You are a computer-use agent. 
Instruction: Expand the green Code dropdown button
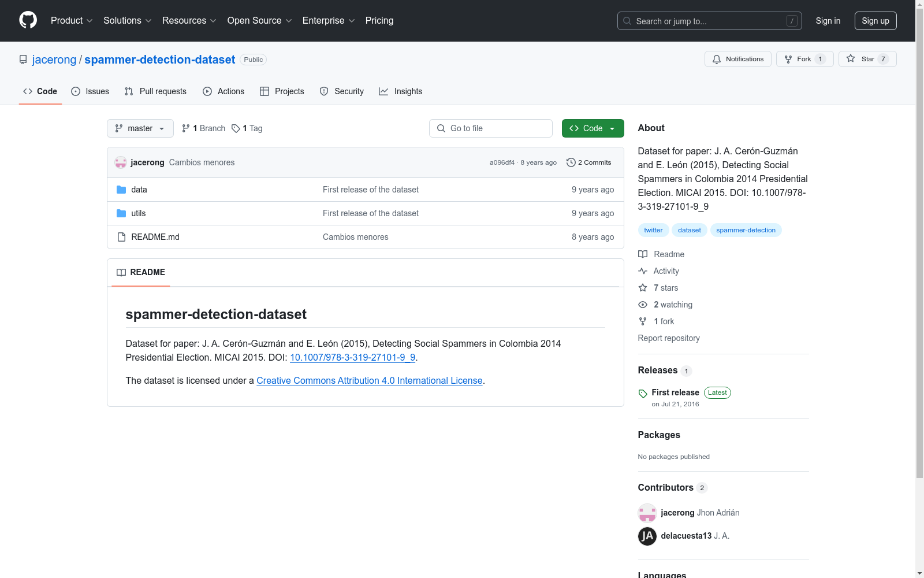593,128
